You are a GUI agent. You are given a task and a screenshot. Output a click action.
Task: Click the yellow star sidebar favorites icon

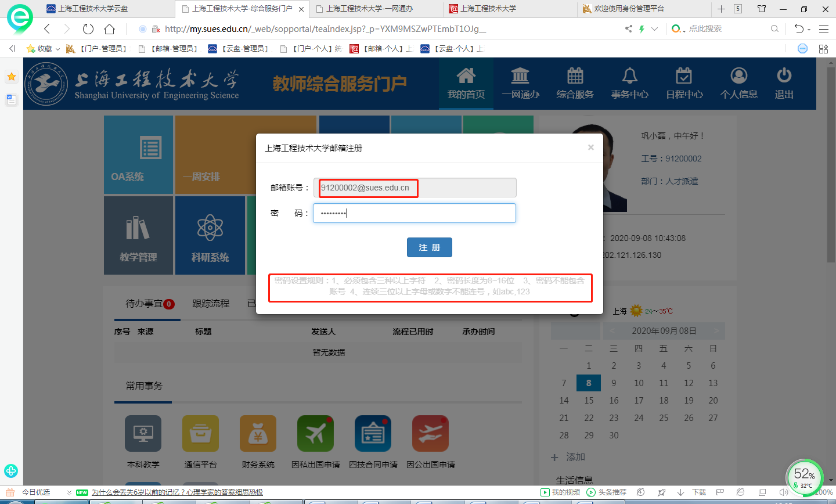coord(11,77)
